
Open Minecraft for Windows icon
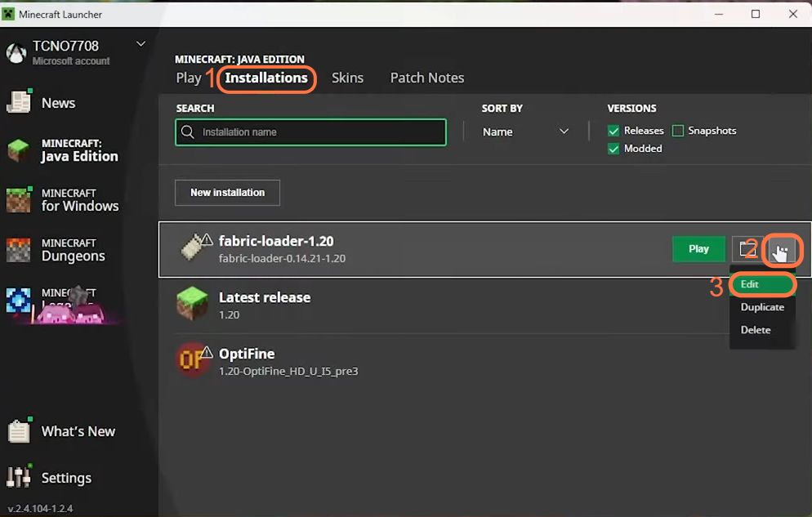(19, 200)
